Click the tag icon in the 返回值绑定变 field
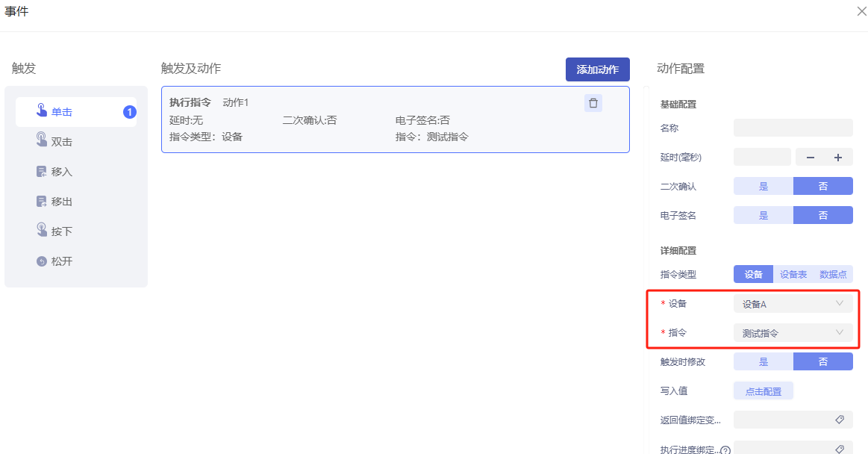This screenshot has width=868, height=454. tap(840, 420)
